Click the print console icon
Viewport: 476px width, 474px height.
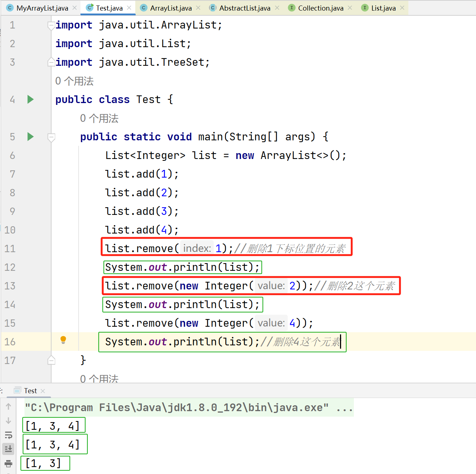click(8, 463)
